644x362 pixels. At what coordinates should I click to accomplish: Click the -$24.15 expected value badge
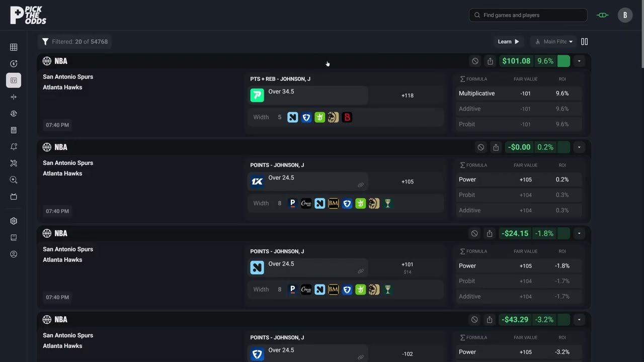pos(515,234)
